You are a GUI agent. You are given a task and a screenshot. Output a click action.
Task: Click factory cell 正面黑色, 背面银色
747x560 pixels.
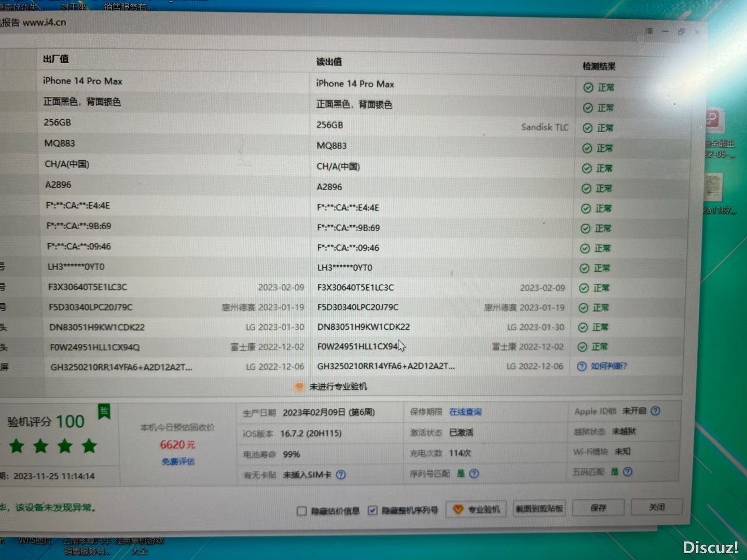[x=82, y=102]
